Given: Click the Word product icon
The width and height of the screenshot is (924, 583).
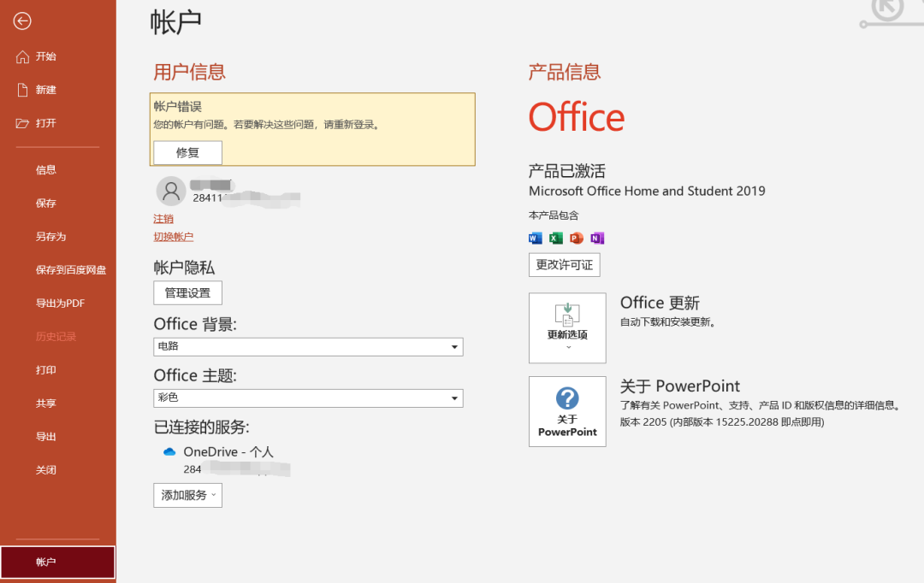Looking at the screenshot, I should coord(535,238).
